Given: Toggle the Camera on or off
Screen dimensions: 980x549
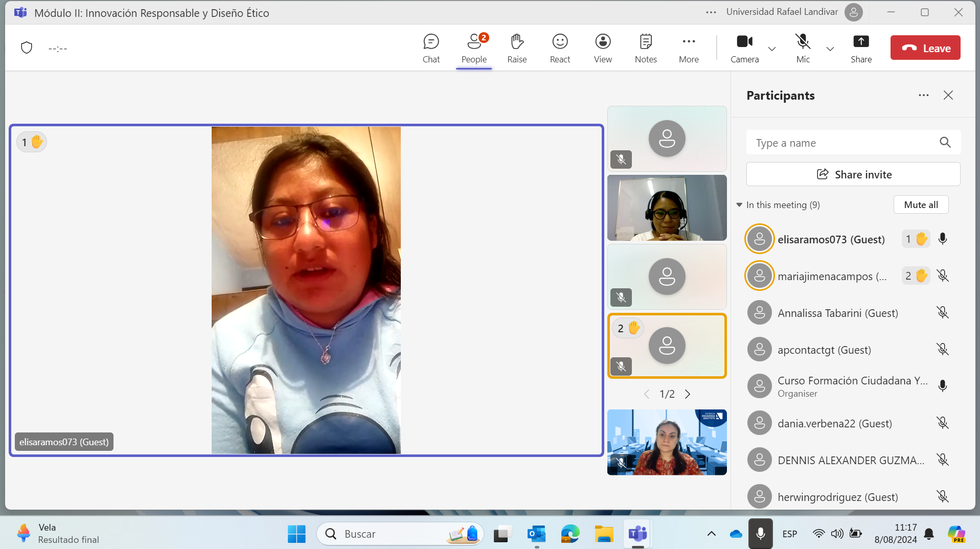Looking at the screenshot, I should (x=744, y=48).
